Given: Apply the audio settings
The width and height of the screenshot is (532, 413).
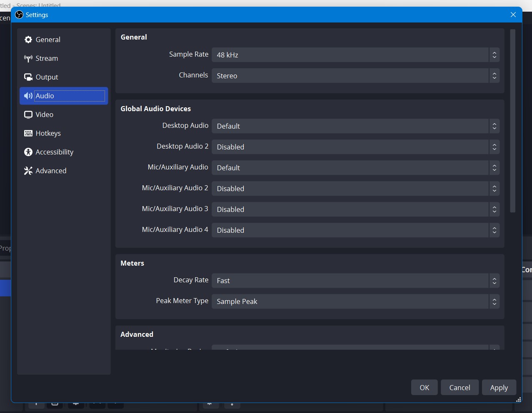Looking at the screenshot, I should 499,387.
